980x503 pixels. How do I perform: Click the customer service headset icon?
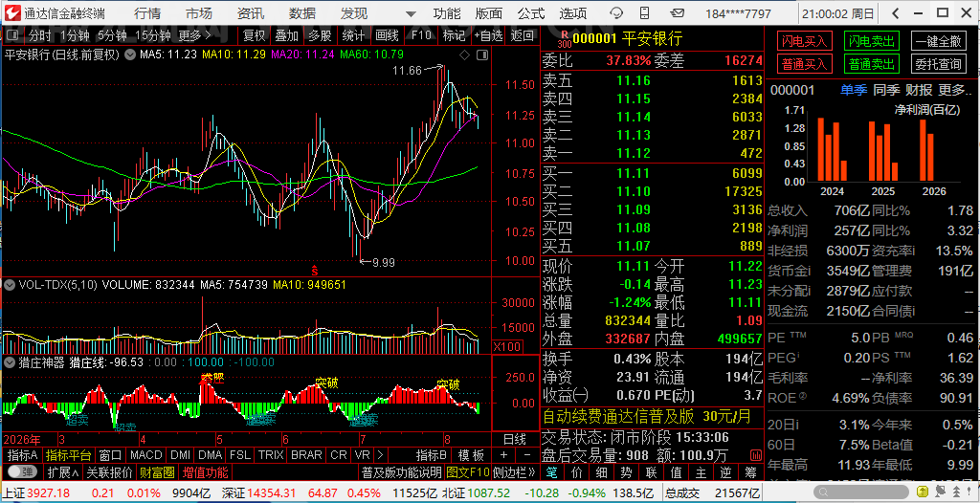click(x=617, y=13)
